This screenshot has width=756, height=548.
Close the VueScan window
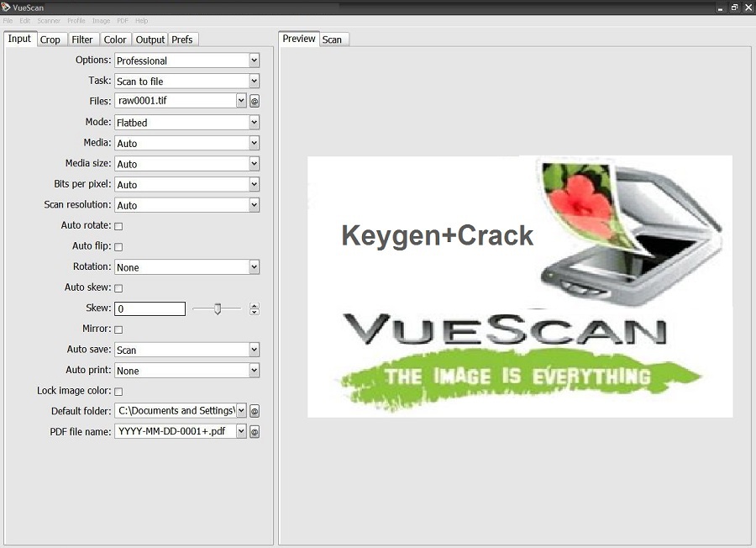748,8
